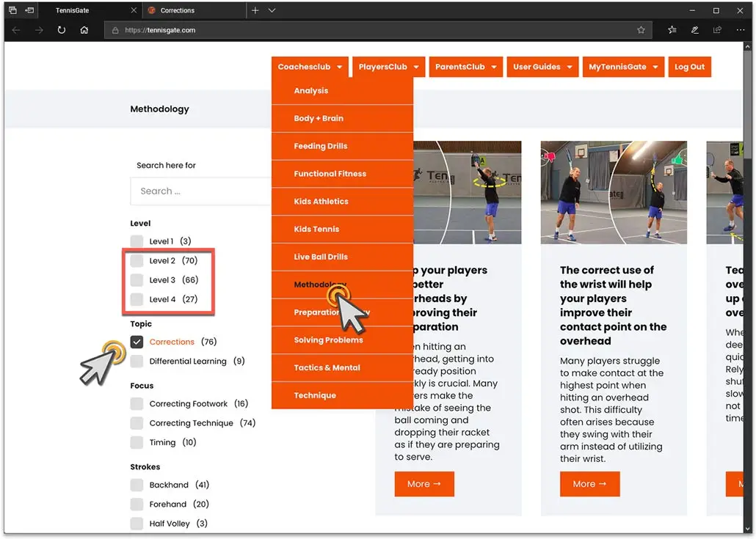Open a new tab with plus icon

click(255, 10)
